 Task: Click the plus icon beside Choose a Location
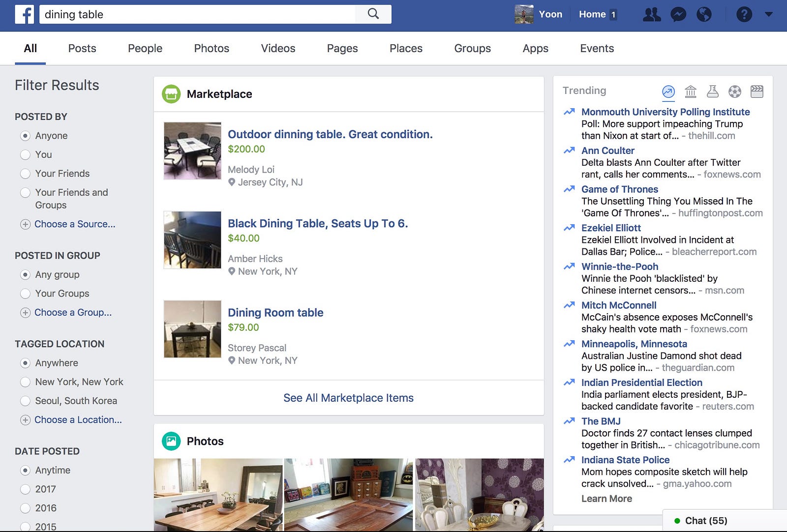[25, 420]
